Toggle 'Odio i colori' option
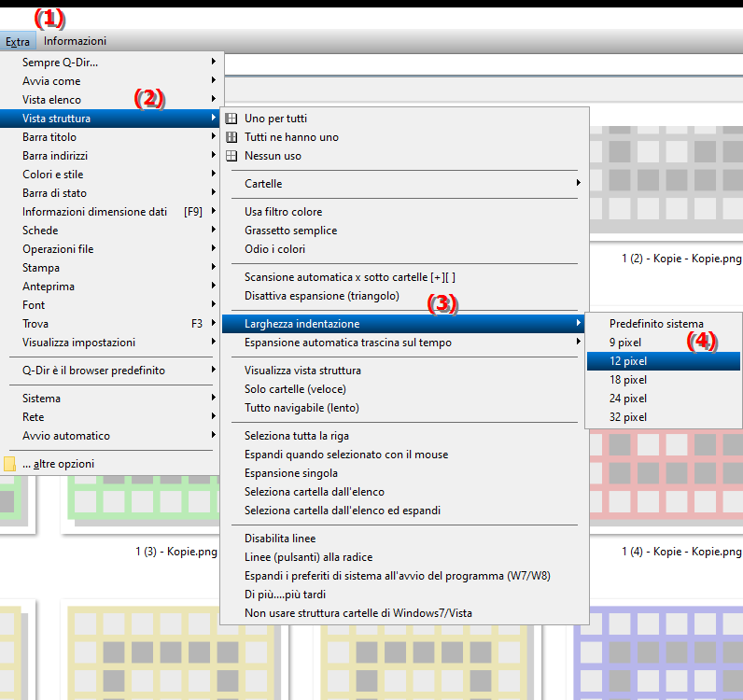Image resolution: width=743 pixels, height=700 pixels. tap(404, 249)
